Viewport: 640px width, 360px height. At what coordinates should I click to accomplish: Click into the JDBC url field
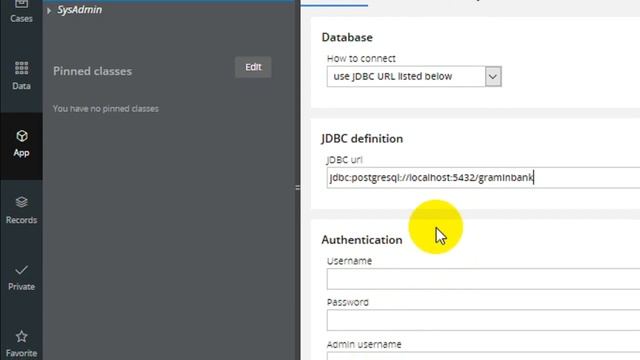[x=483, y=178]
